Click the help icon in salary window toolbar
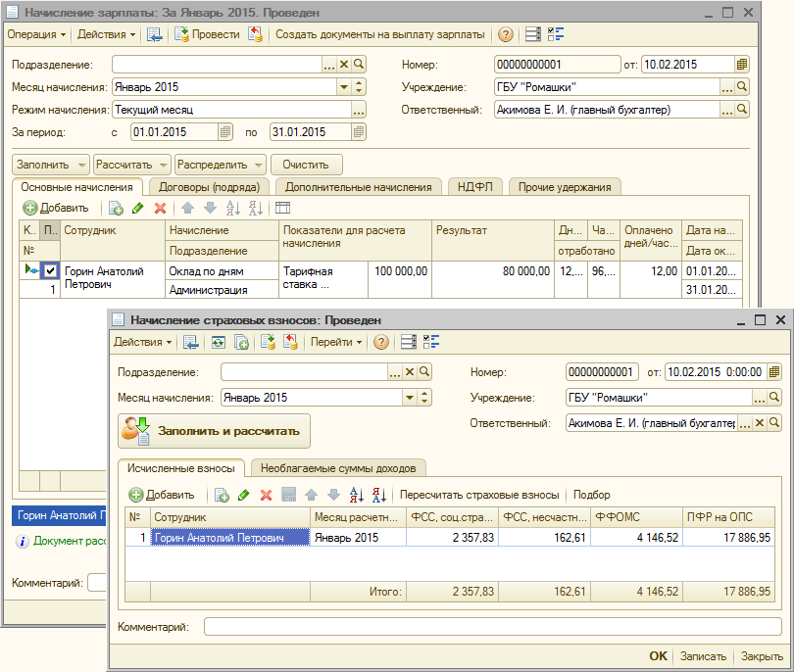The image size is (794, 672). point(506,34)
